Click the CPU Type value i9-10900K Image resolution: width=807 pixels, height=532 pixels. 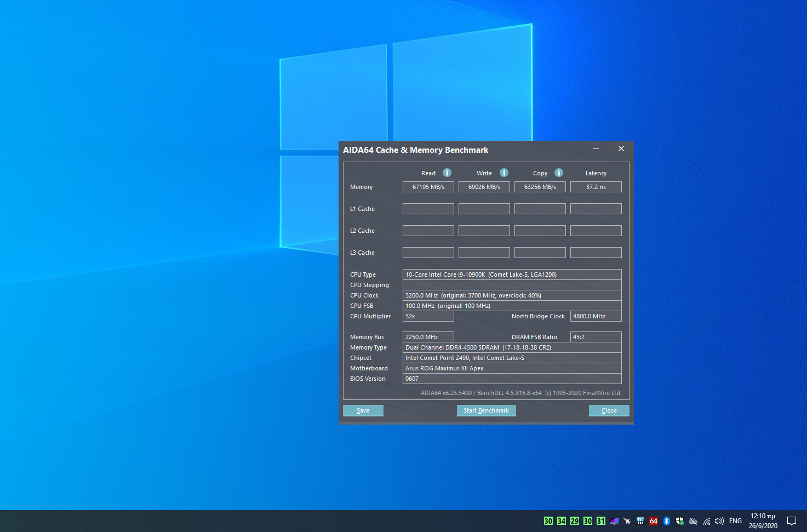coord(512,274)
